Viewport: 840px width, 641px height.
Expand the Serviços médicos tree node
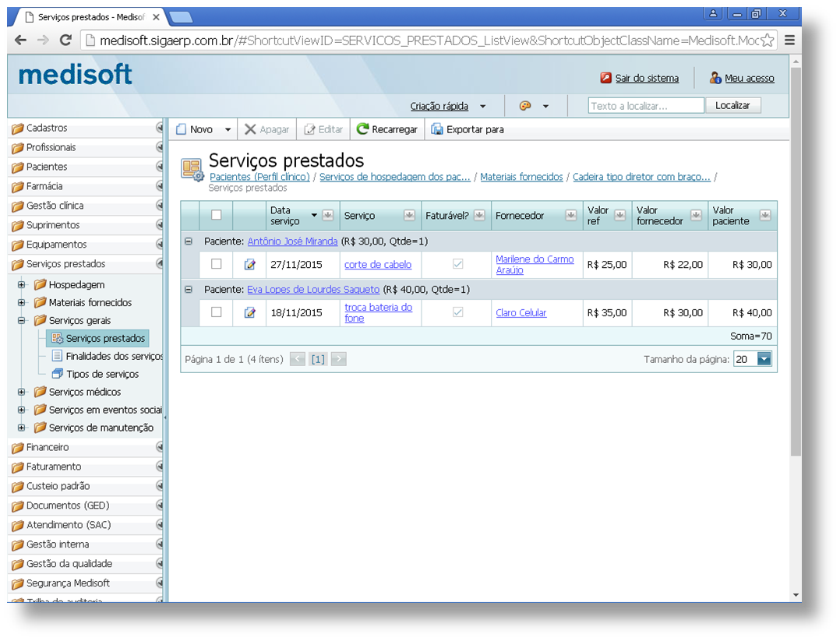click(22, 392)
